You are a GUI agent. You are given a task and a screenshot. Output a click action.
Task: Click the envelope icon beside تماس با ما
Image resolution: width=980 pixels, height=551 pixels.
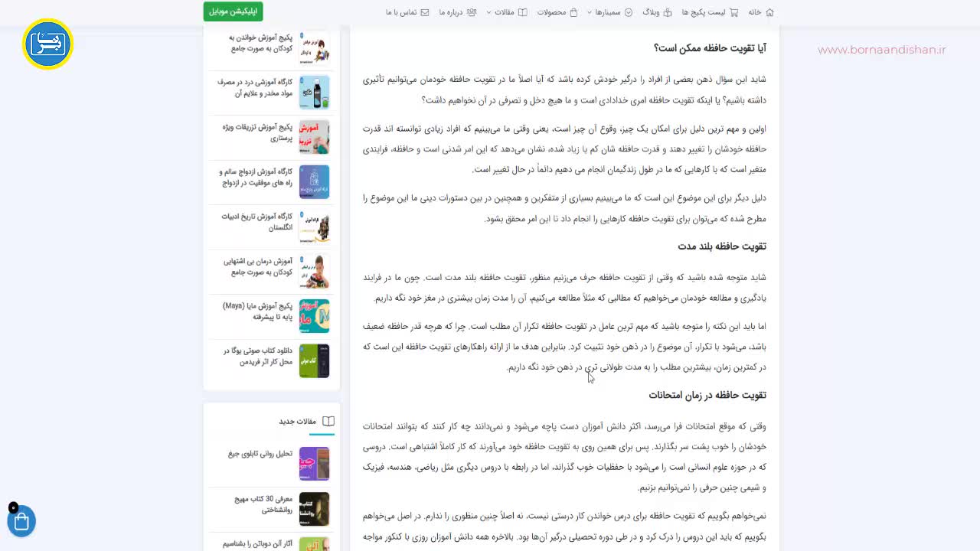(424, 12)
